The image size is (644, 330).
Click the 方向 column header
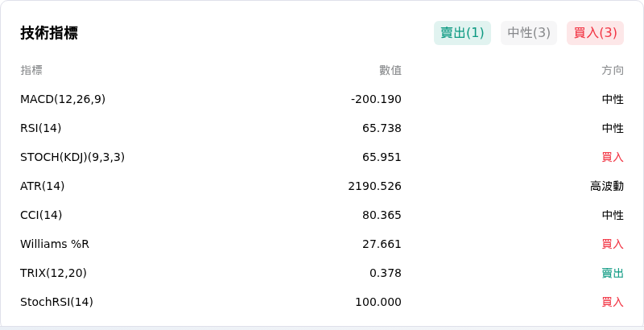(x=613, y=70)
